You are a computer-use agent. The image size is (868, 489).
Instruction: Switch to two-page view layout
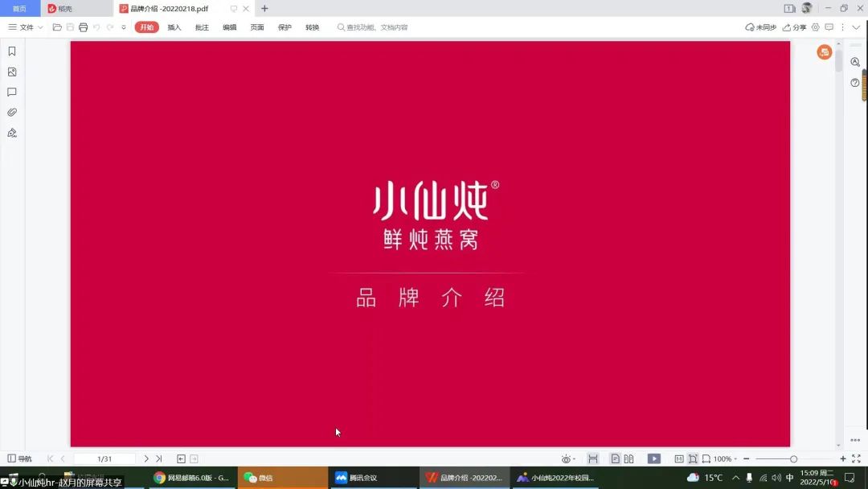[x=628, y=458]
